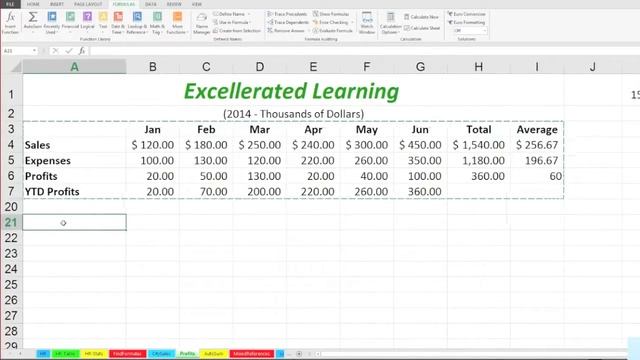Viewport: 640px width, 360px height.
Task: Click the Select All corner triangle
Action: (x=16, y=67)
